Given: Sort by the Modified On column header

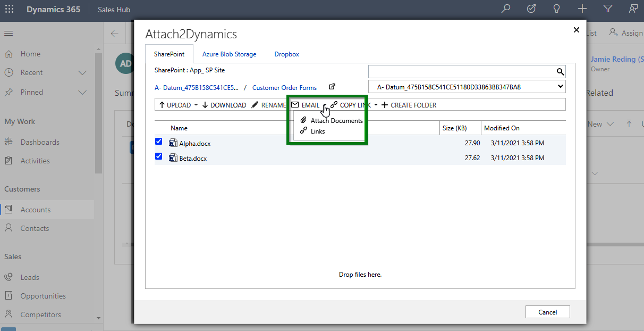Looking at the screenshot, I should click(502, 128).
